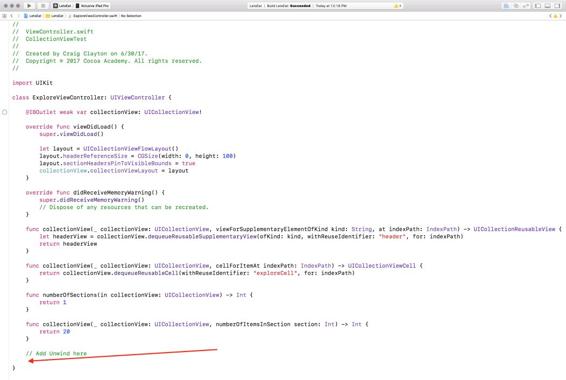Click the 'return 20' line
This screenshot has height=380, width=566.
tap(55, 332)
